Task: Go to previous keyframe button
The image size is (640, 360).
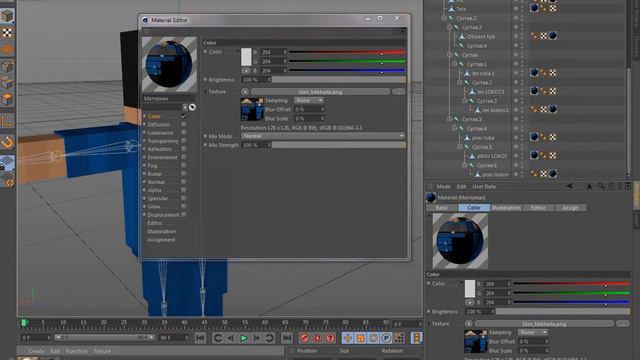Action: (x=218, y=338)
